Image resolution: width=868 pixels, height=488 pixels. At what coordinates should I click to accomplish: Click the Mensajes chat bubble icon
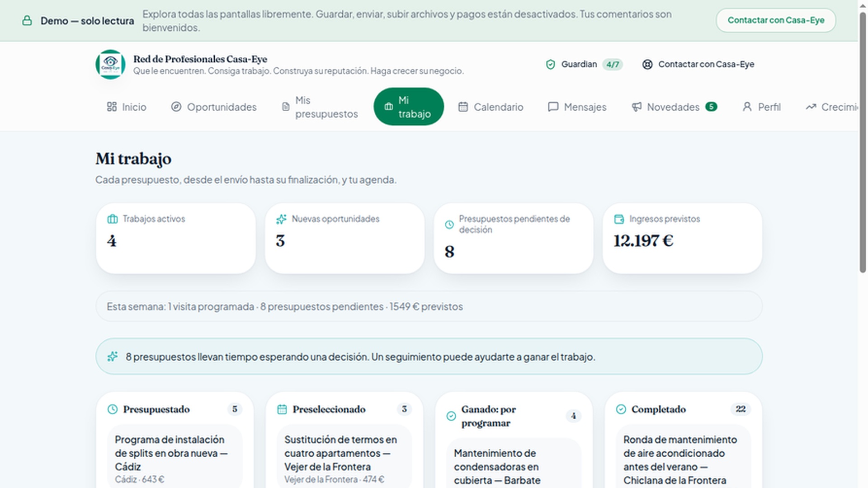coord(553,107)
